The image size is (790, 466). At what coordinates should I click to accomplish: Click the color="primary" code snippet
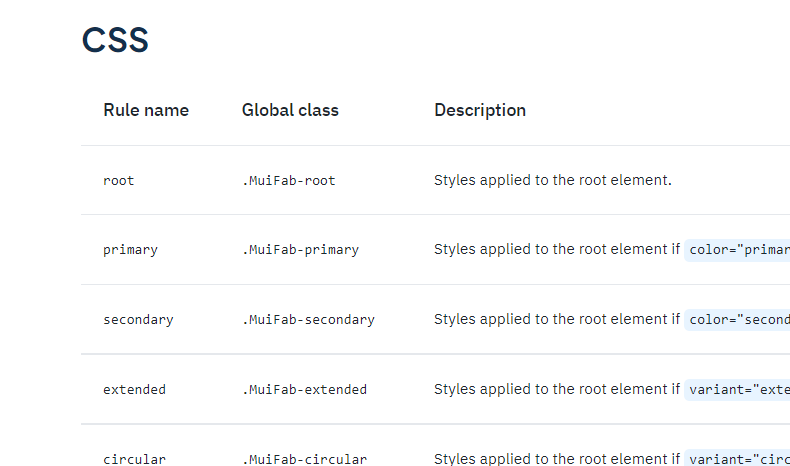click(x=737, y=250)
